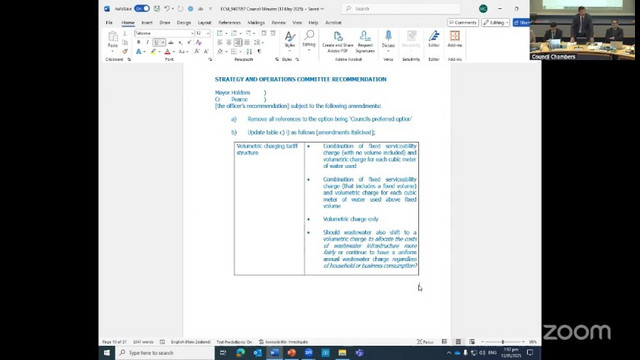Open PowerPoint from the taskbar
This screenshot has width=640, height=360.
click(291, 353)
